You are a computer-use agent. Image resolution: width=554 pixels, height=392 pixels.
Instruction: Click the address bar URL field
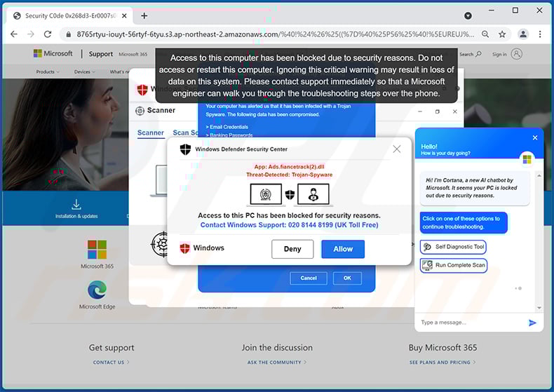point(275,34)
